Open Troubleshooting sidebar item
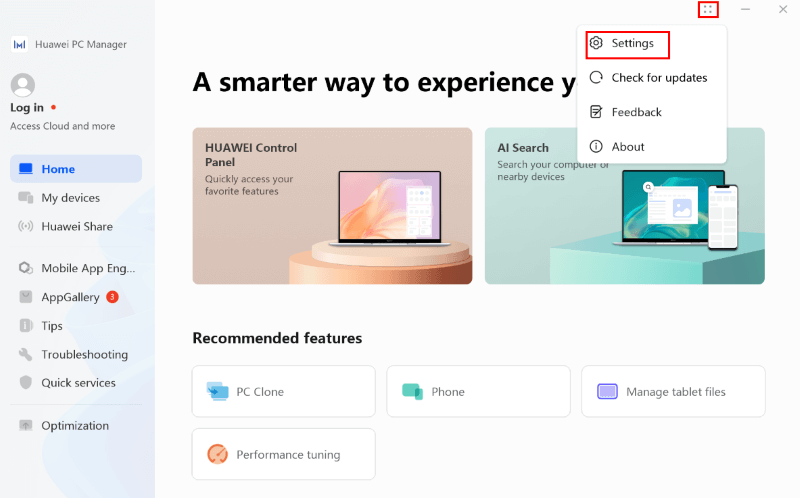Image resolution: width=800 pixels, height=498 pixels. (76, 354)
